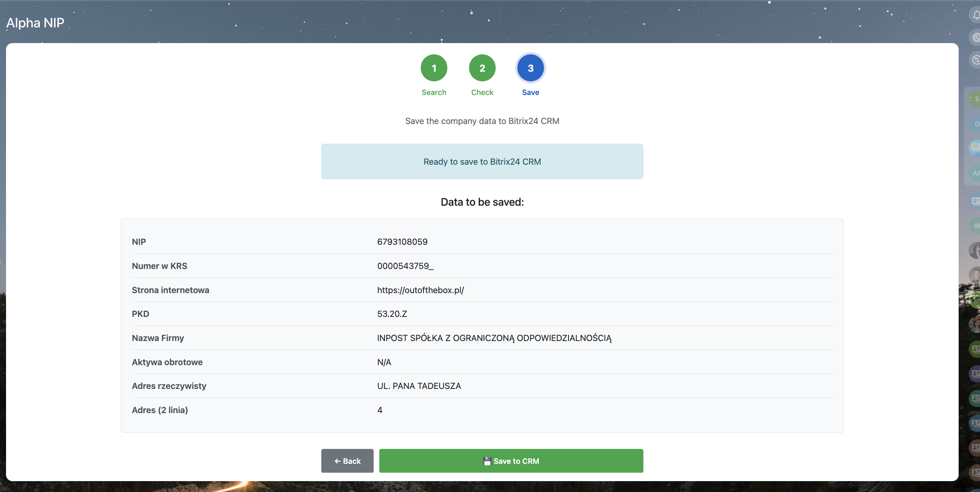The image size is (980, 492).
Task: Select step 3 Save circle
Action: click(530, 68)
